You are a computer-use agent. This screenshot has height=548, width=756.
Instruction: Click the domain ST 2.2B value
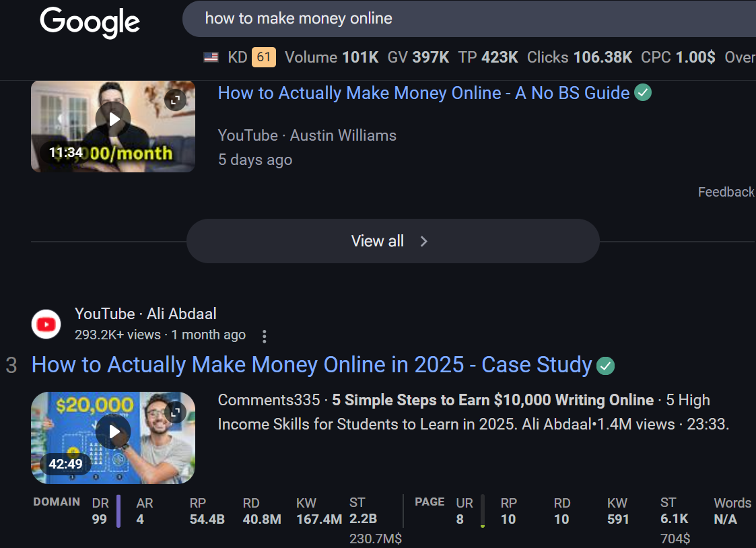point(363,518)
